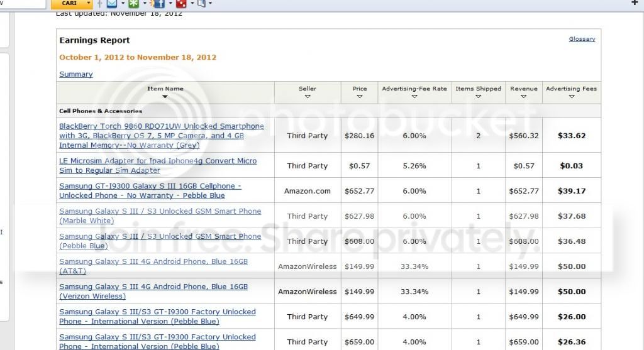Click the plus icon at toolbar's right end

click(634, 3)
